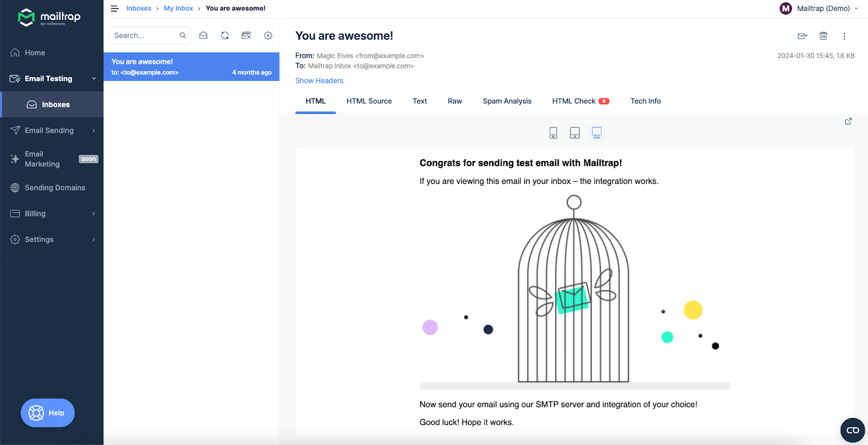Click the Mailtrap logo

[49, 17]
